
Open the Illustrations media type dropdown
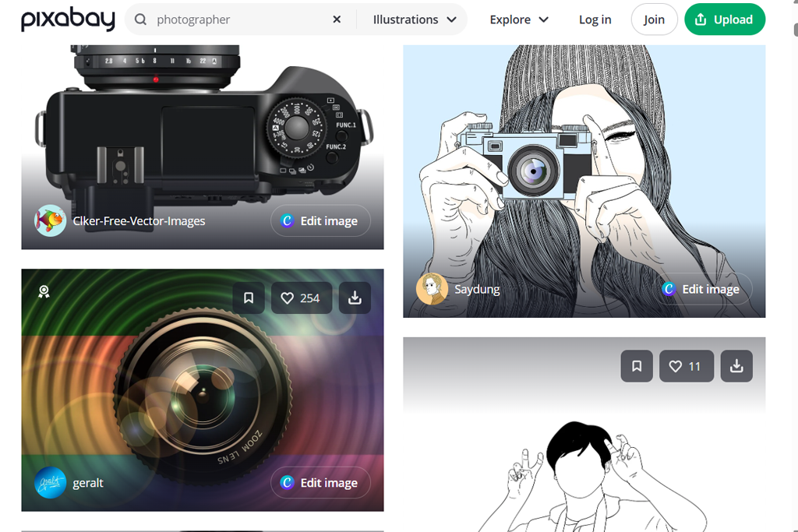[415, 19]
